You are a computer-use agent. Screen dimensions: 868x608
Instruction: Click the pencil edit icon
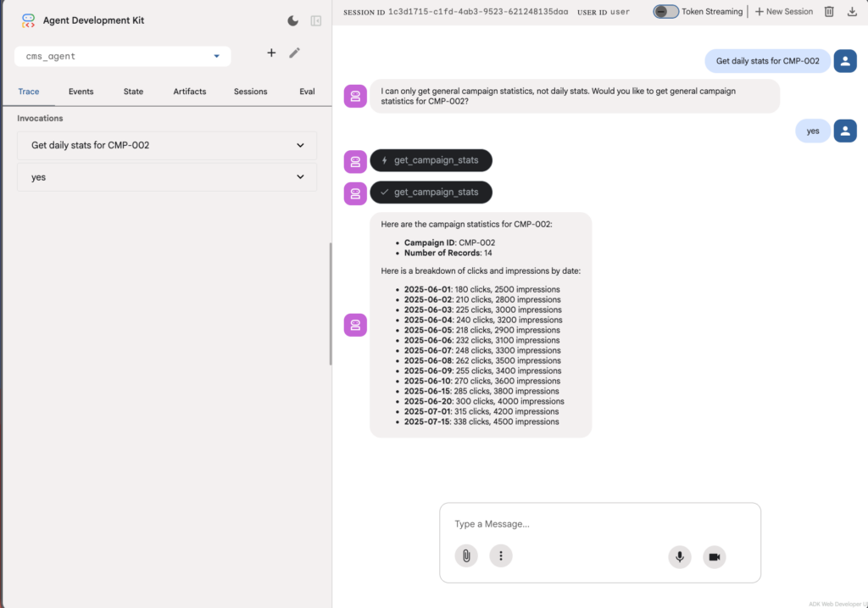294,53
